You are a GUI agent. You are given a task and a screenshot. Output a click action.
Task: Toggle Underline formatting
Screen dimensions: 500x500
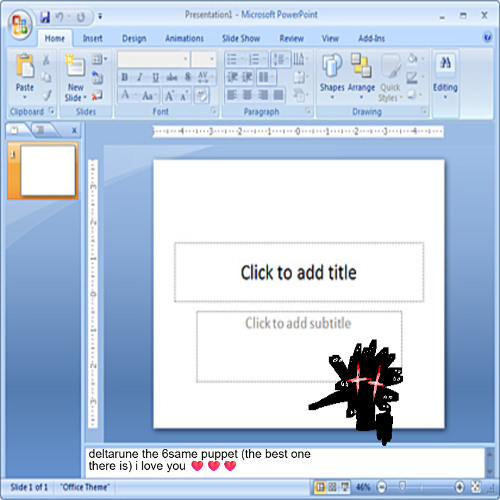(155, 77)
